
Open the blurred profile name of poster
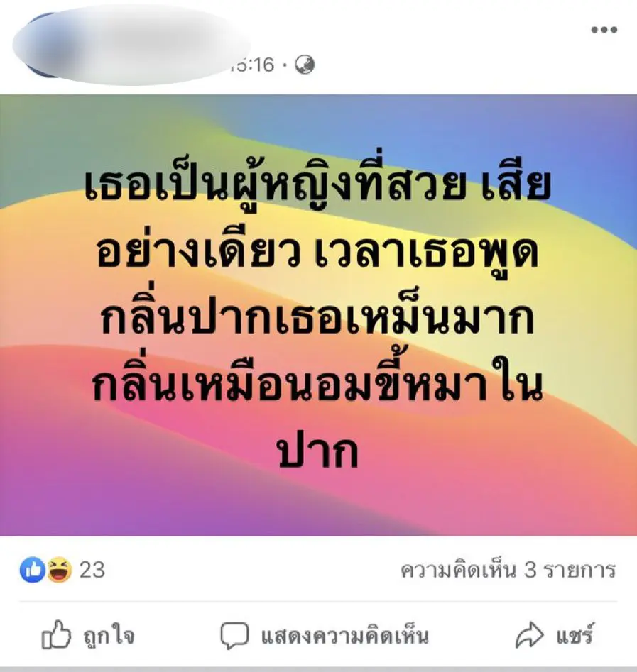(x=129, y=43)
